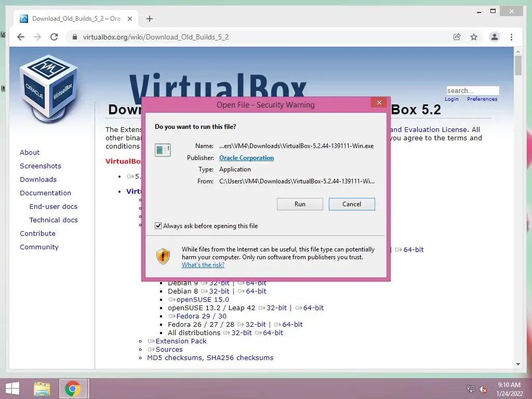Viewport: 532px width, 399px height.
Task: Reload the page with the refresh icon
Action: coord(54,37)
